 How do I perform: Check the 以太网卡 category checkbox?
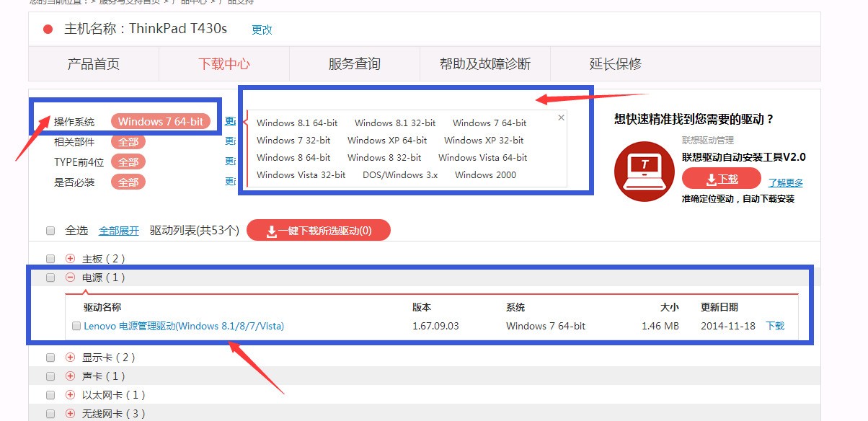[50, 395]
